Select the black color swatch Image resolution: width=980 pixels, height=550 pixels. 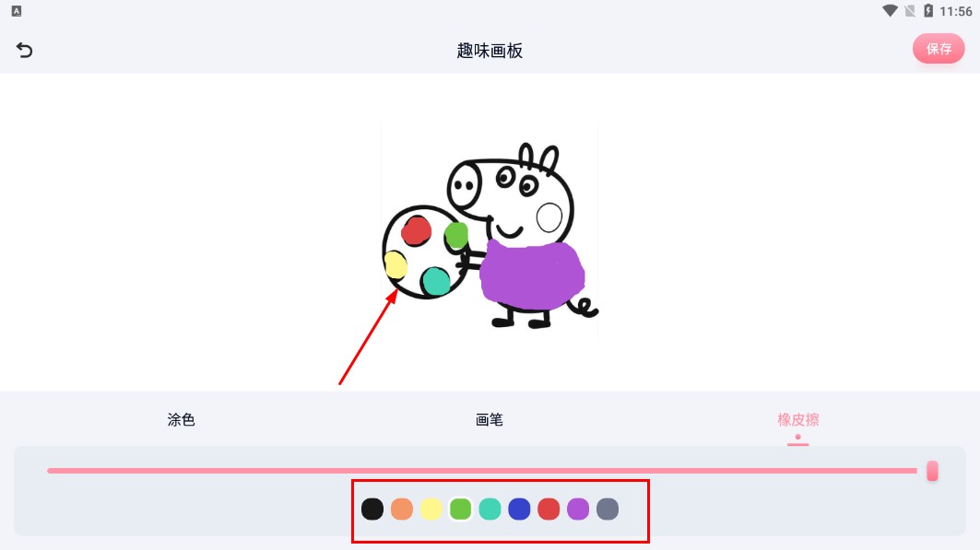(372, 509)
